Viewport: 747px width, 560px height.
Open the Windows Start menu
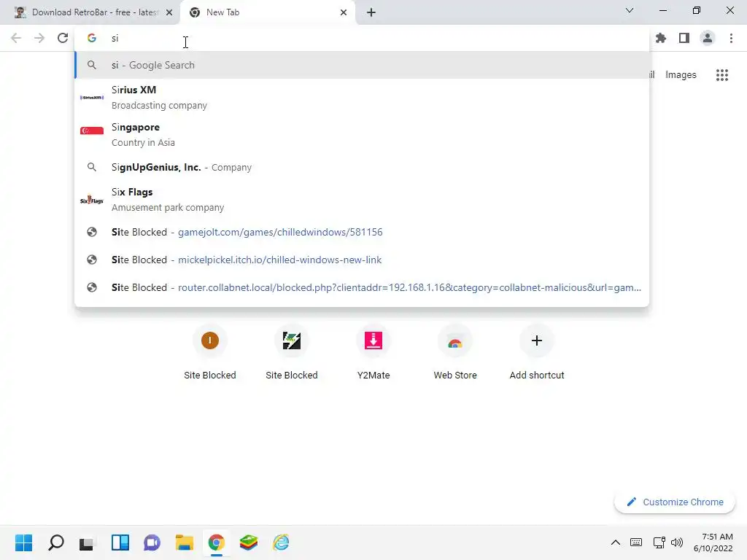(24, 542)
